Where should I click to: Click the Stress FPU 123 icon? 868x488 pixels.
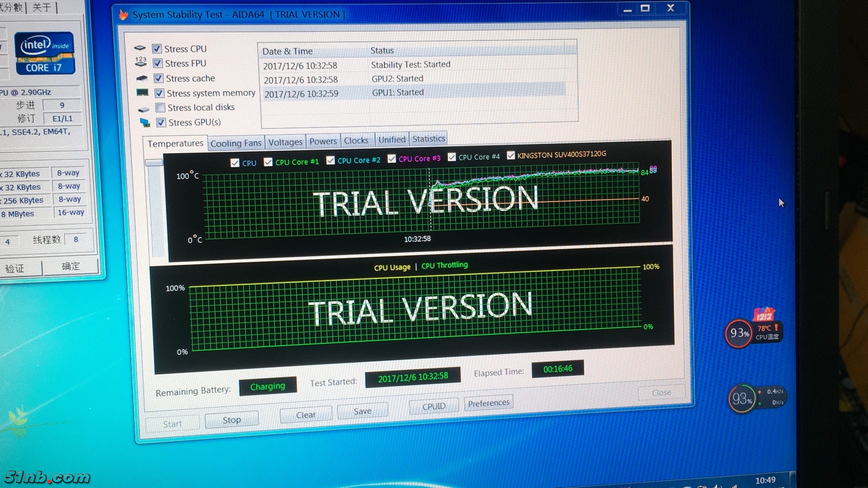click(x=141, y=62)
